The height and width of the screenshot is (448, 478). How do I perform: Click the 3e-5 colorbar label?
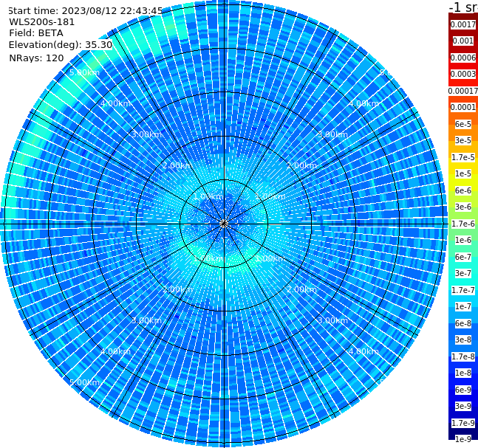coord(463,140)
